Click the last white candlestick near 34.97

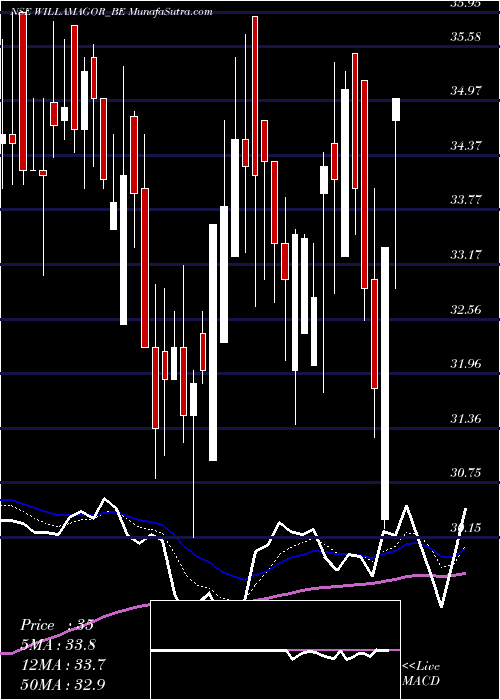coord(396,109)
